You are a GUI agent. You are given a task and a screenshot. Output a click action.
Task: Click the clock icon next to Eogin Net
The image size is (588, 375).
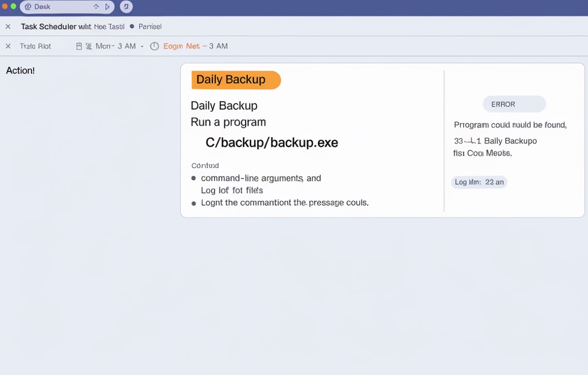click(x=154, y=46)
